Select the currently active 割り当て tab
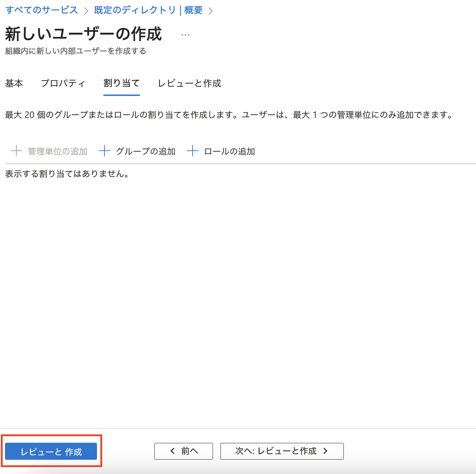476x474 pixels. 121,84
